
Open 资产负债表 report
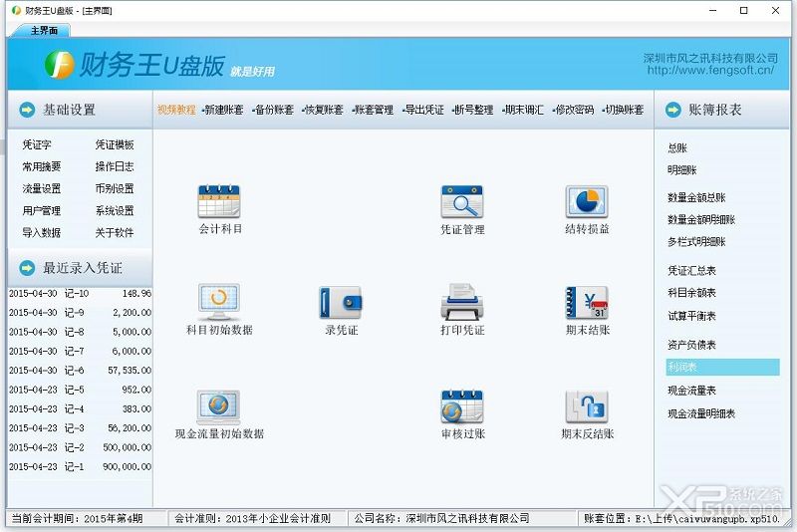pos(691,345)
